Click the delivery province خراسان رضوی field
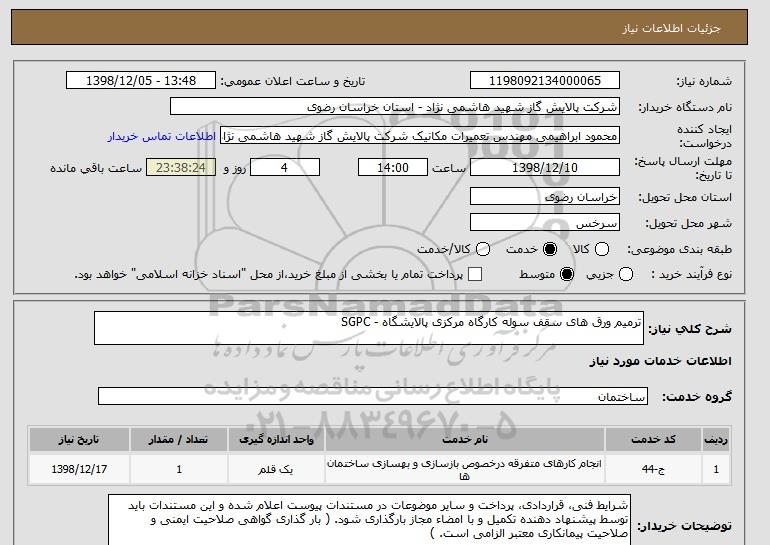770x545 pixels. pyautogui.click(x=545, y=197)
